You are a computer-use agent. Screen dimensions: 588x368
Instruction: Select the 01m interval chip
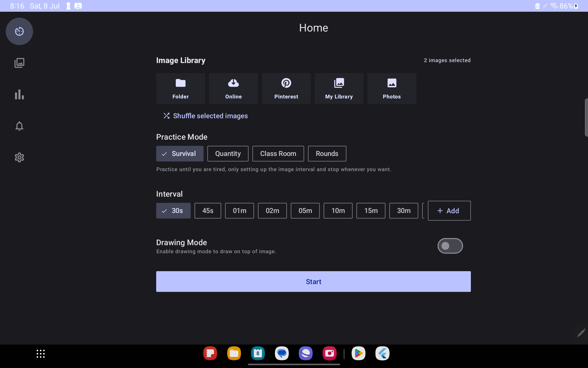coord(240,210)
